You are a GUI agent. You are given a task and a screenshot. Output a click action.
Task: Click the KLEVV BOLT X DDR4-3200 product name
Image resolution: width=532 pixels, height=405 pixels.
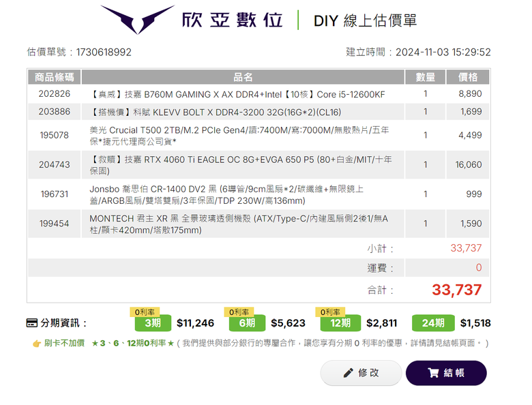[216, 112]
